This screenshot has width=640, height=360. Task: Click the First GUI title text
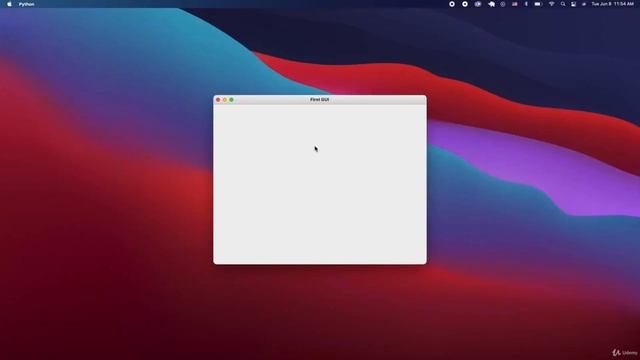(x=320, y=100)
